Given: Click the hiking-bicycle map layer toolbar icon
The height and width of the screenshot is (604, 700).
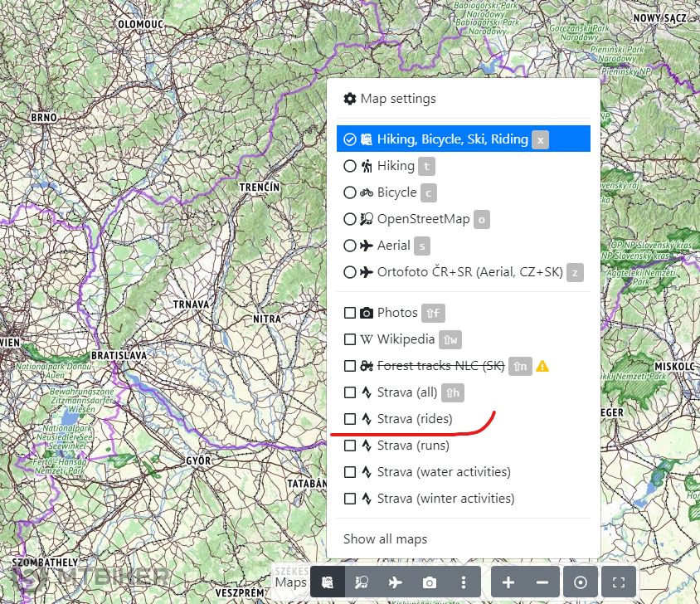Looking at the screenshot, I should click(x=328, y=582).
